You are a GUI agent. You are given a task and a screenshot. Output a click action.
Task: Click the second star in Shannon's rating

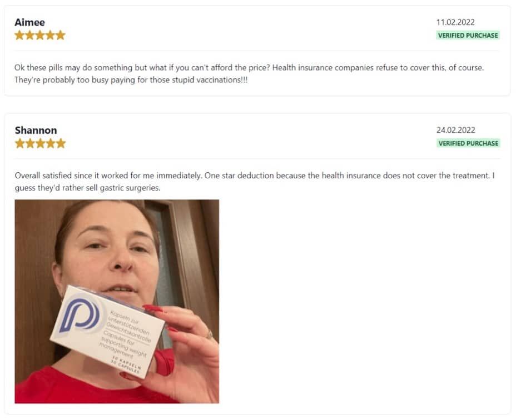(x=30, y=143)
